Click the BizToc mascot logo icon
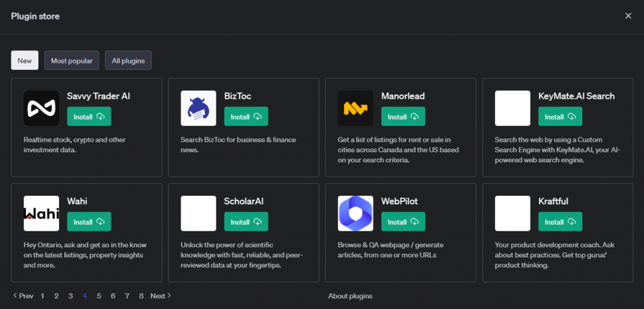The image size is (644, 309). click(198, 108)
